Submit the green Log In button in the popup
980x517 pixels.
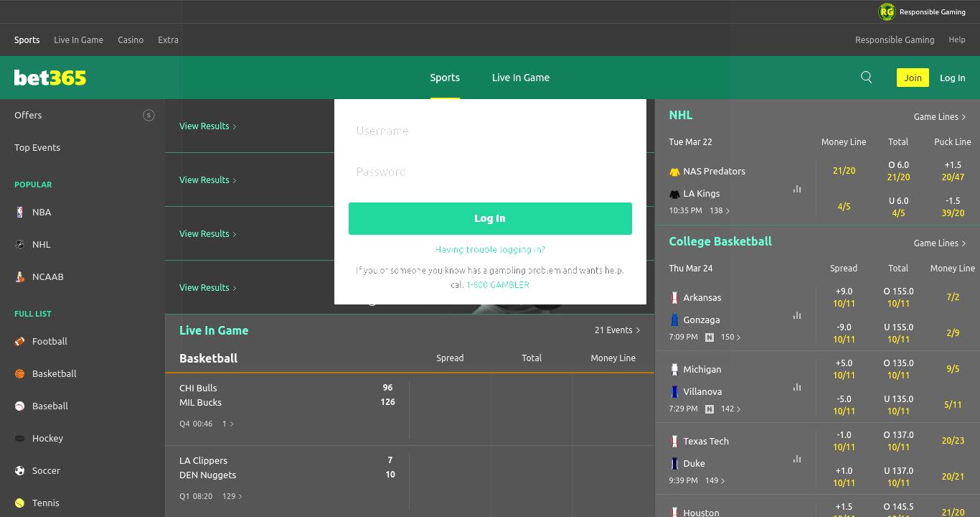[490, 218]
